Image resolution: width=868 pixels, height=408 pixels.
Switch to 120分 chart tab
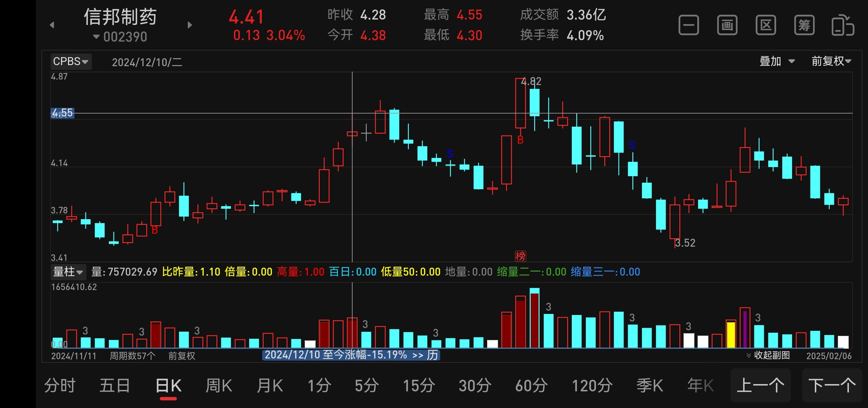tap(592, 386)
